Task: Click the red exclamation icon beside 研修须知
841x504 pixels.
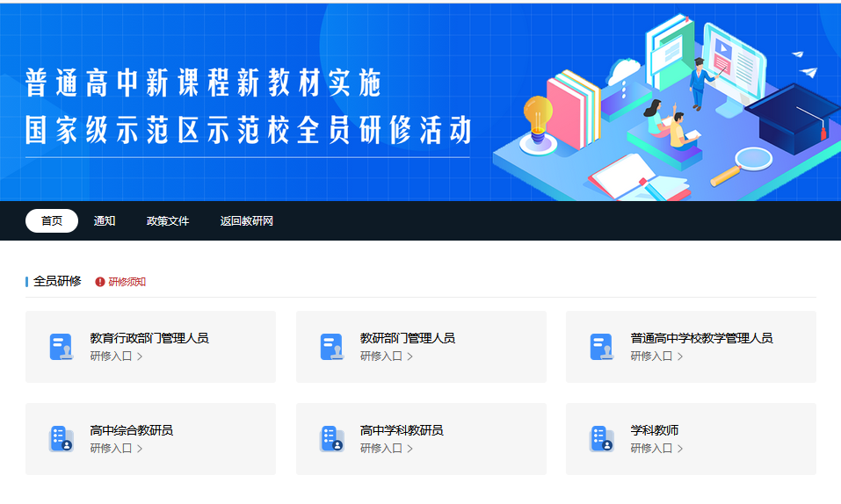Action: pyautogui.click(x=100, y=282)
